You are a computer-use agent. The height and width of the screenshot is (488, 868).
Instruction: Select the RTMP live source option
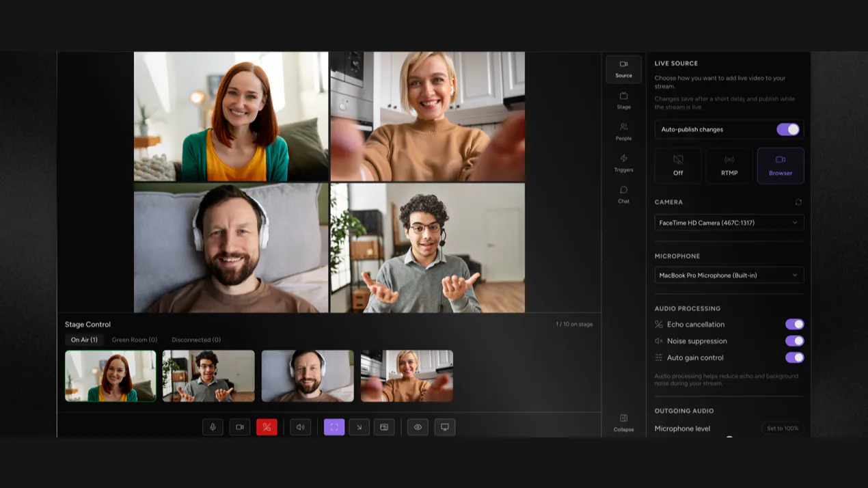point(729,165)
